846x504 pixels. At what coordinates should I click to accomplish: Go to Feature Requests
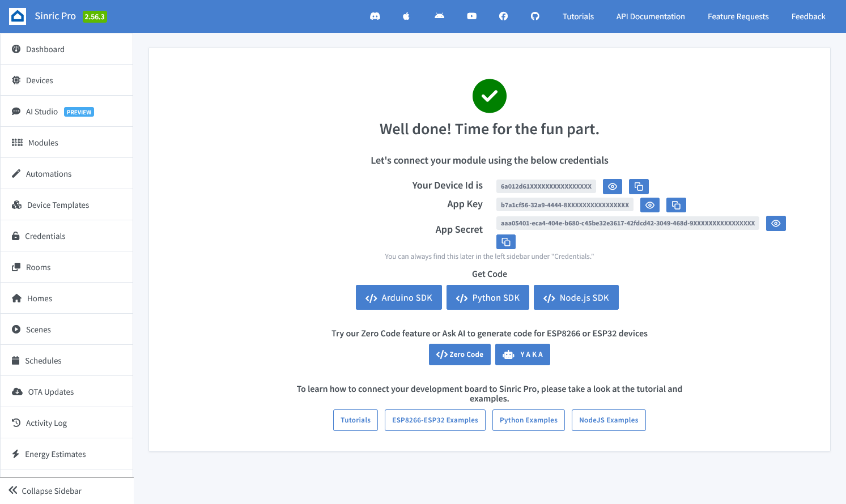click(x=738, y=16)
